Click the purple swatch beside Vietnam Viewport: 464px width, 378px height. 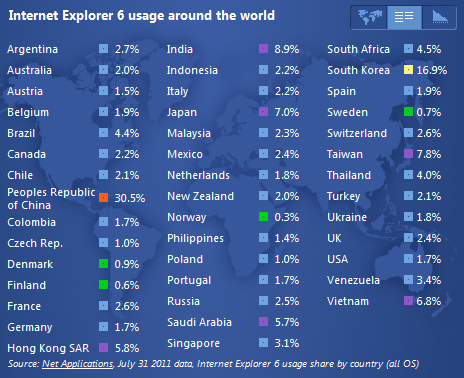point(408,301)
